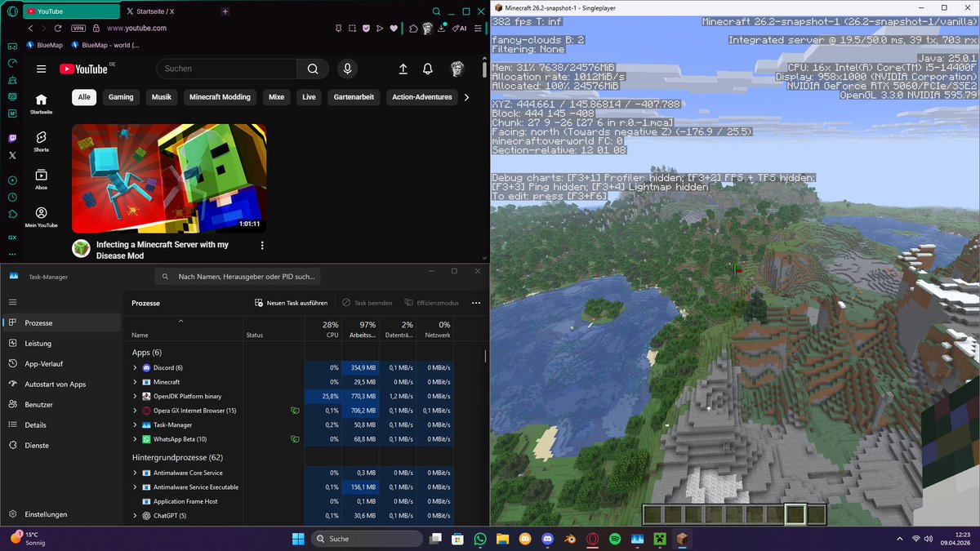Image resolution: width=980 pixels, height=551 pixels.
Task: Open YouTube notifications bell
Action: click(x=427, y=69)
